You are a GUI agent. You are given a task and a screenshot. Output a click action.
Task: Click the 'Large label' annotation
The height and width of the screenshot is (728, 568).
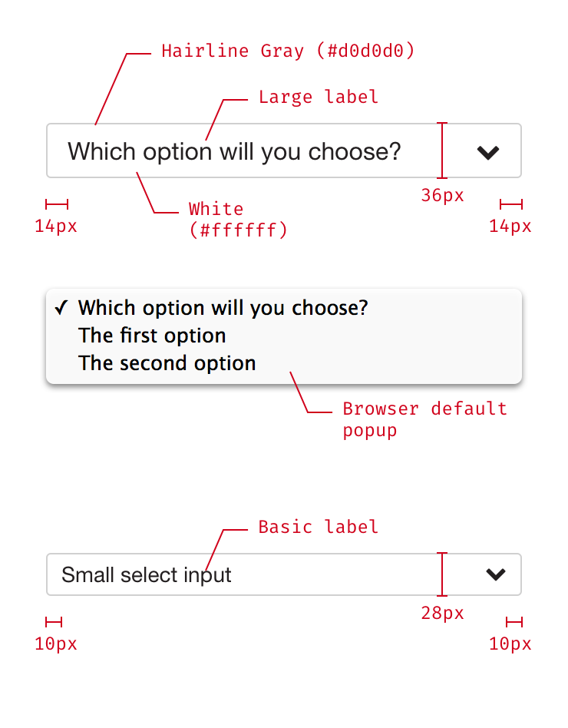point(318,98)
